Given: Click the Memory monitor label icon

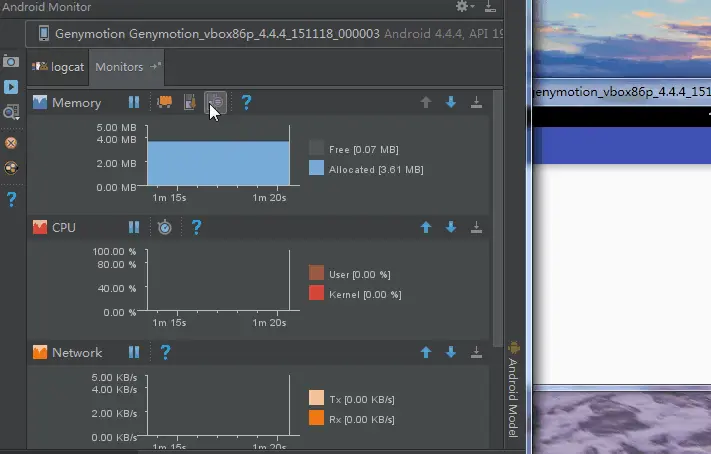Looking at the screenshot, I should coord(40,102).
